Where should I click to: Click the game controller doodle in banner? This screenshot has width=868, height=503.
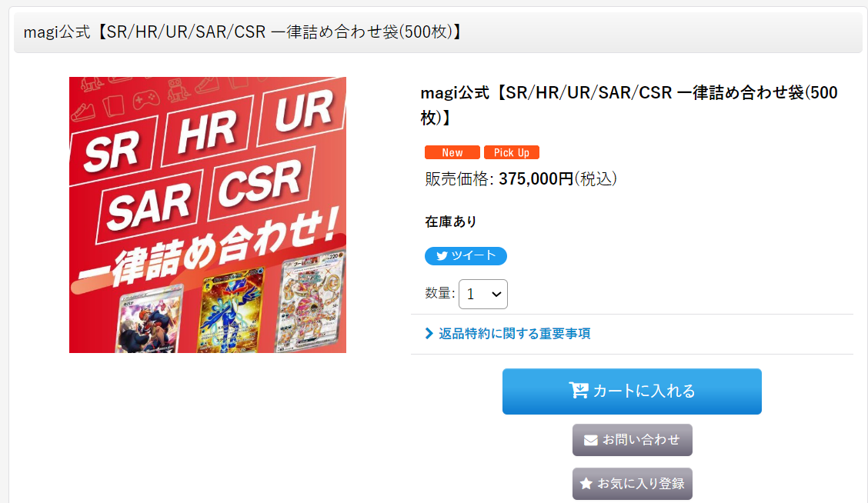[x=145, y=100]
